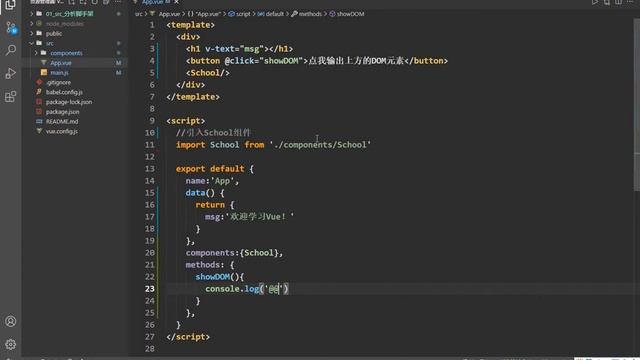Click the run triangle icon in editor title bar
The image size is (640, 360).
[595, 2]
